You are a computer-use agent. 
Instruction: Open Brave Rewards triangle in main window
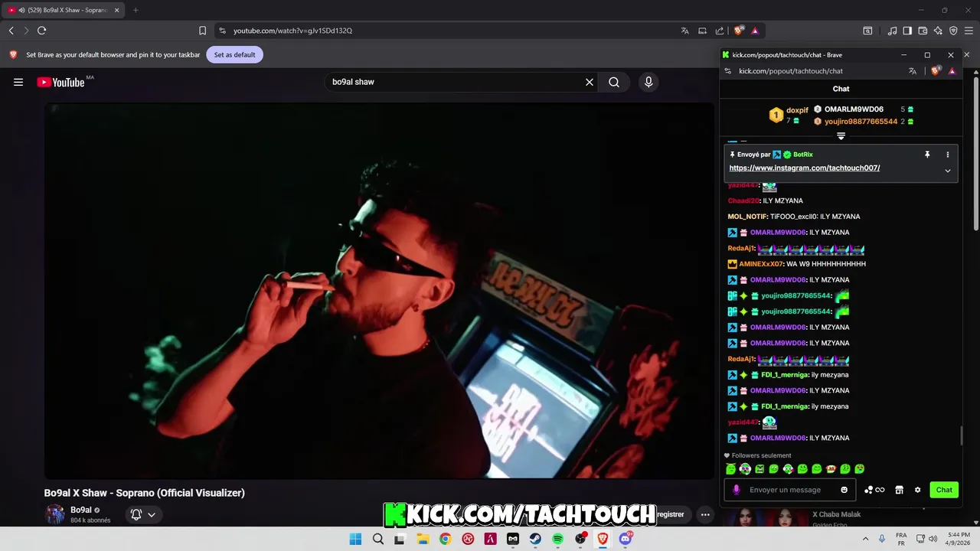pyautogui.click(x=755, y=31)
